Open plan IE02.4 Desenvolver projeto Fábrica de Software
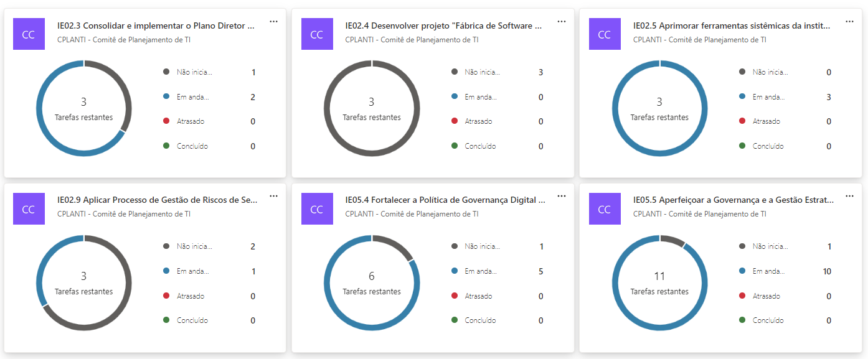This screenshot has width=868, height=359. click(x=443, y=26)
